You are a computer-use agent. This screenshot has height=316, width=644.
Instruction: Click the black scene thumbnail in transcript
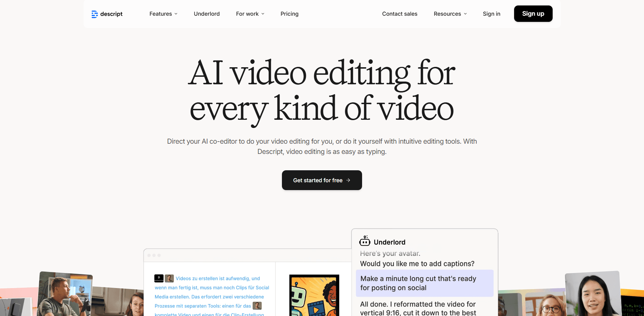pos(159,278)
